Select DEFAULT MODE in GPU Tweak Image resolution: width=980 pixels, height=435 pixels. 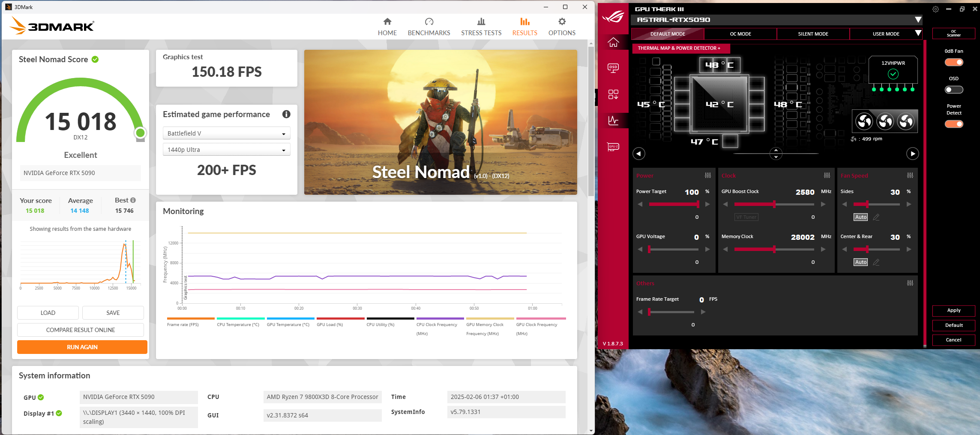coord(668,34)
